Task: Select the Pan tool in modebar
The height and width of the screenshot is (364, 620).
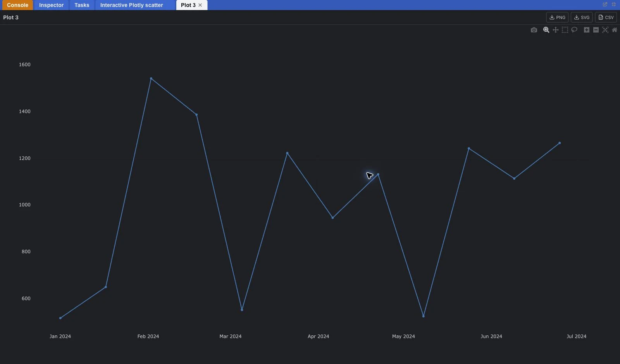Action: [x=555, y=30]
